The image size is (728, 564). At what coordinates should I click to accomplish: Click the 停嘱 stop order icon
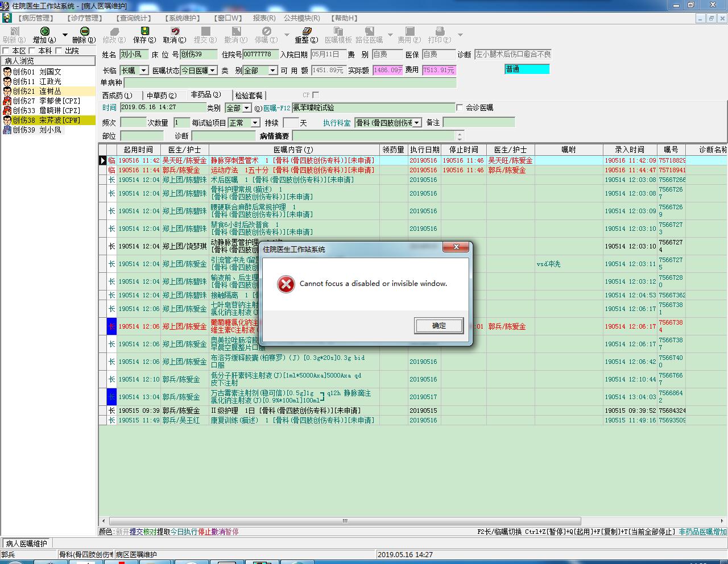[x=266, y=31]
